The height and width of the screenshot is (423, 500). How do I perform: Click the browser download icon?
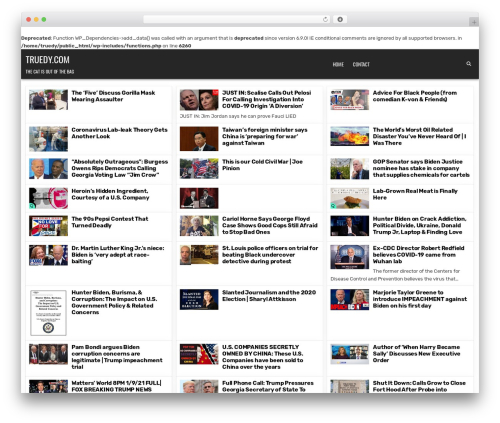pyautogui.click(x=340, y=20)
